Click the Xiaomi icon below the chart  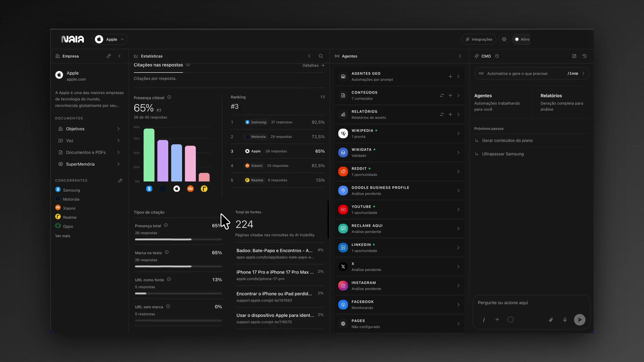[190, 189]
